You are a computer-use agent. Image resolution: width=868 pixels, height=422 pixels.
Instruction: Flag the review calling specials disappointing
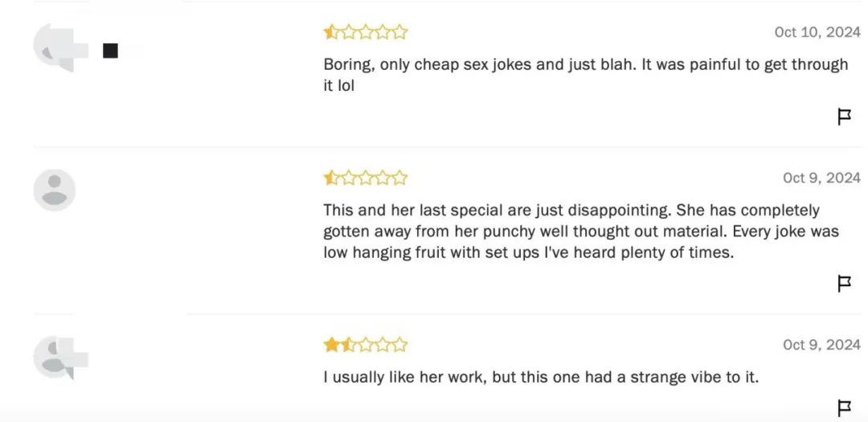845,284
